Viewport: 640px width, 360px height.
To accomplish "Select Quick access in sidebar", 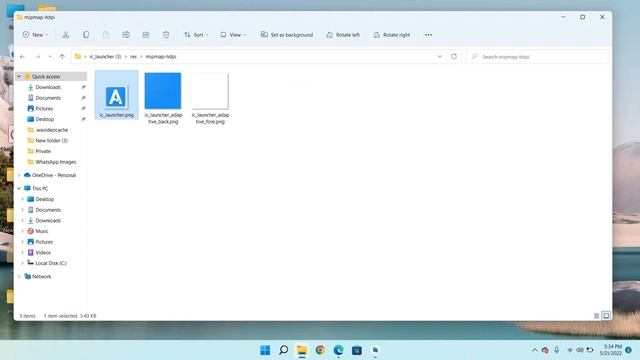I will pyautogui.click(x=46, y=76).
